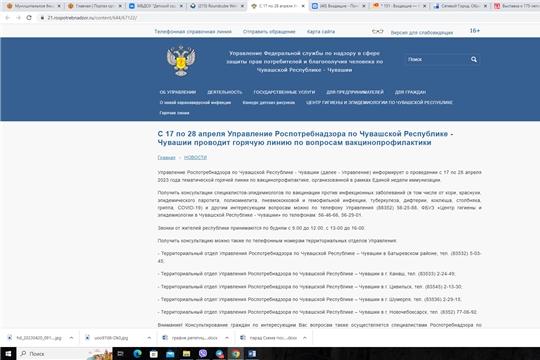The image size is (540, 360).
Task: Expand options for uoo97d6 jpg download
Action: [x=149, y=338]
